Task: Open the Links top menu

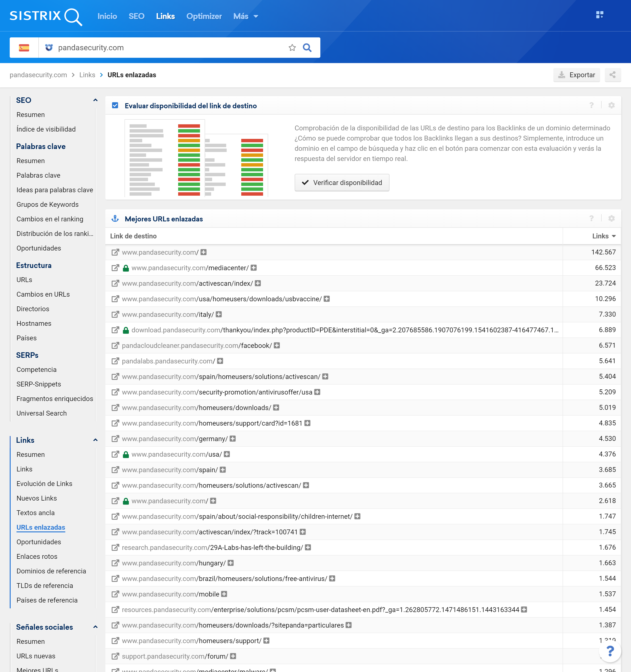Action: [x=165, y=16]
